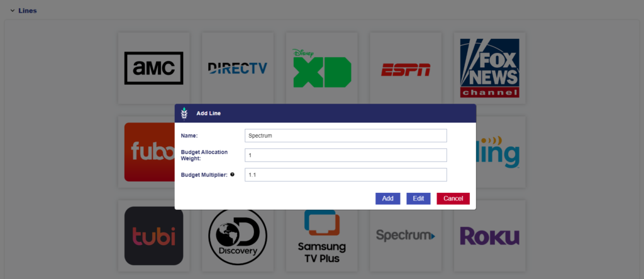Select the Fox News Channel tile
Screen dimensions: 644x279
[x=489, y=68]
